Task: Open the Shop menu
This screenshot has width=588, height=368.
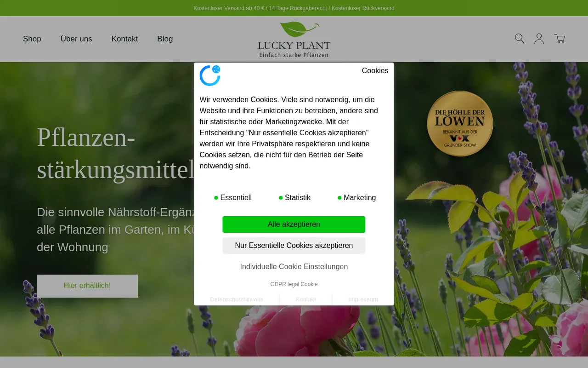Action: 32,39
